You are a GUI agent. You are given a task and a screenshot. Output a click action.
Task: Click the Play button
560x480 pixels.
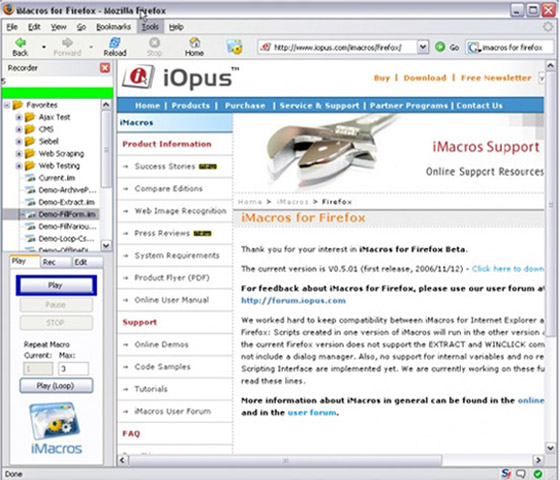[x=56, y=285]
